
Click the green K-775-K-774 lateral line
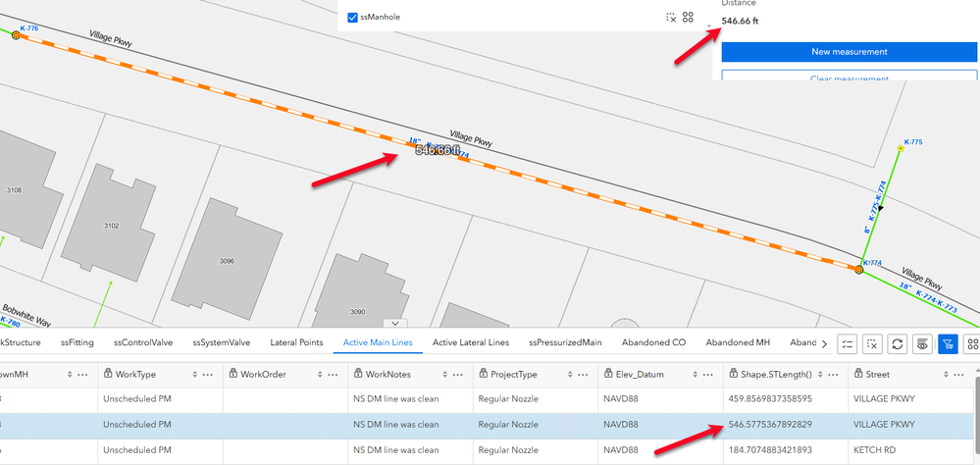point(880,209)
